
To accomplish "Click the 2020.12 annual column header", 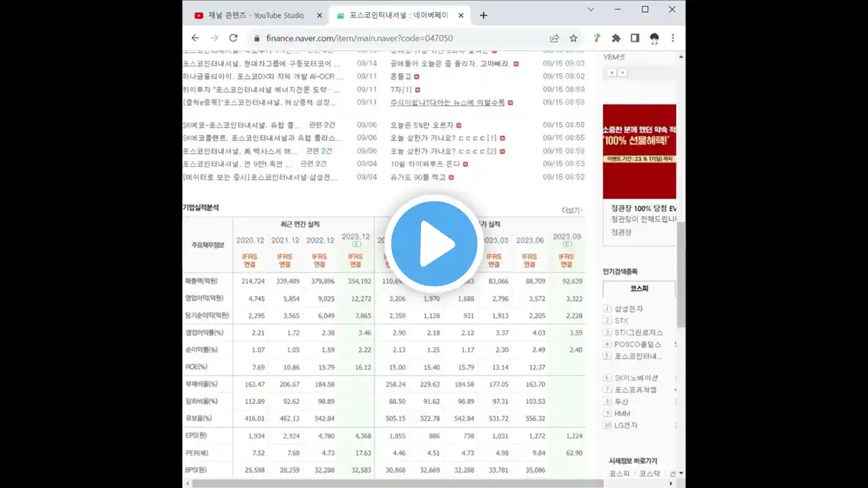I will coord(250,241).
